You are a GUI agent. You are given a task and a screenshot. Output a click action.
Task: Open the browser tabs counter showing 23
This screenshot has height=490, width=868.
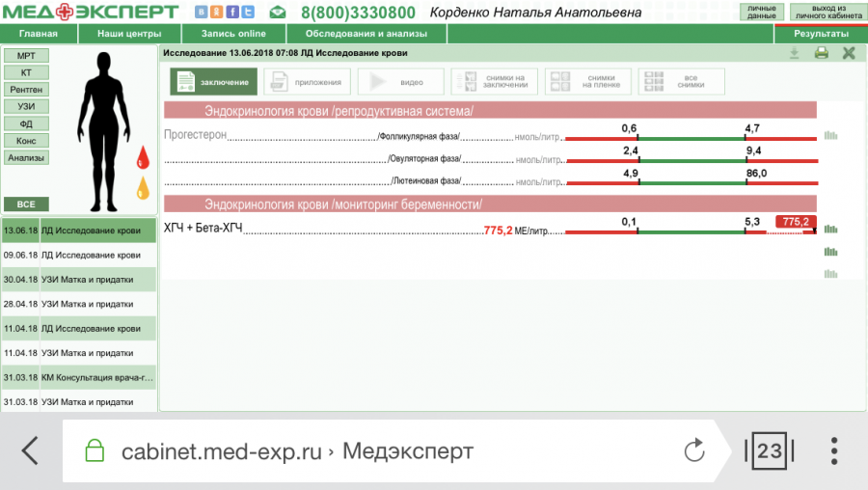770,450
